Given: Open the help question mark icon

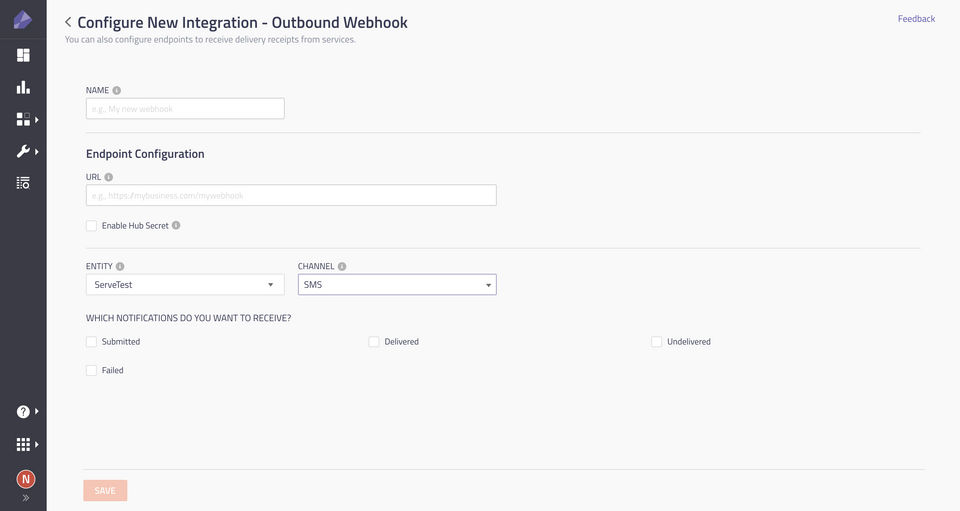Looking at the screenshot, I should (23, 411).
